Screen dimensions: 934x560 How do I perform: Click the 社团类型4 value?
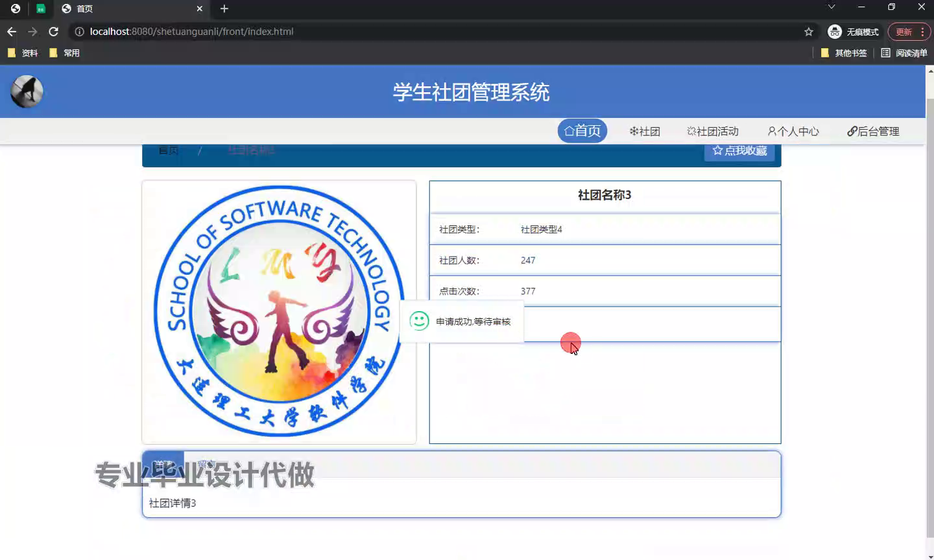[542, 229]
